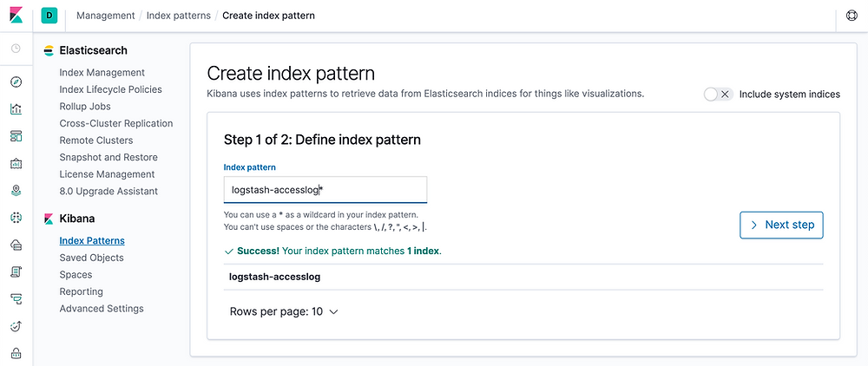Open the green D space selector
Viewport: 868px width, 366px height.
tap(49, 16)
